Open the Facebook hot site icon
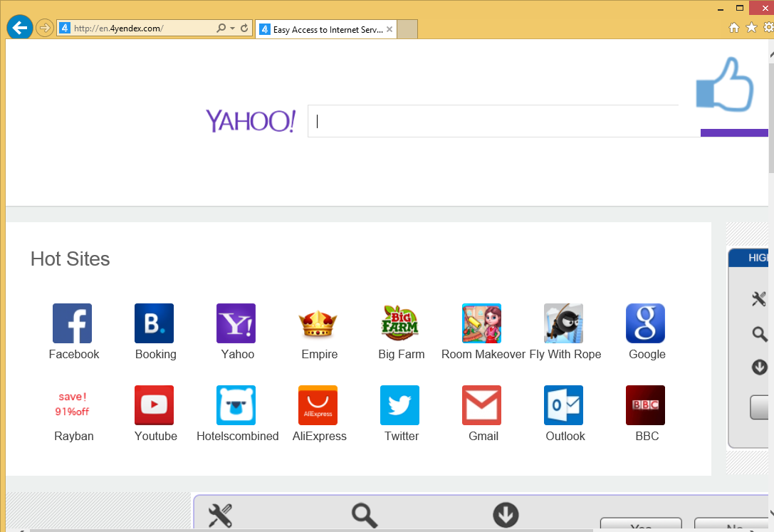 [x=72, y=323]
